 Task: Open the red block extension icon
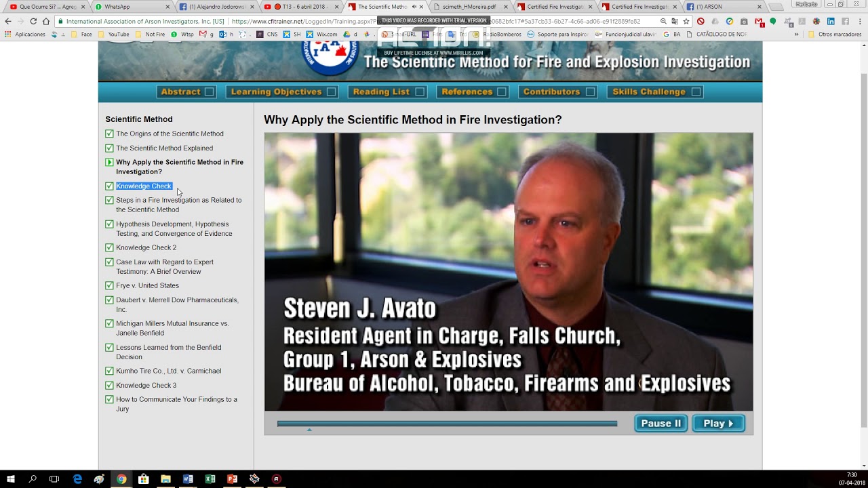click(x=701, y=21)
